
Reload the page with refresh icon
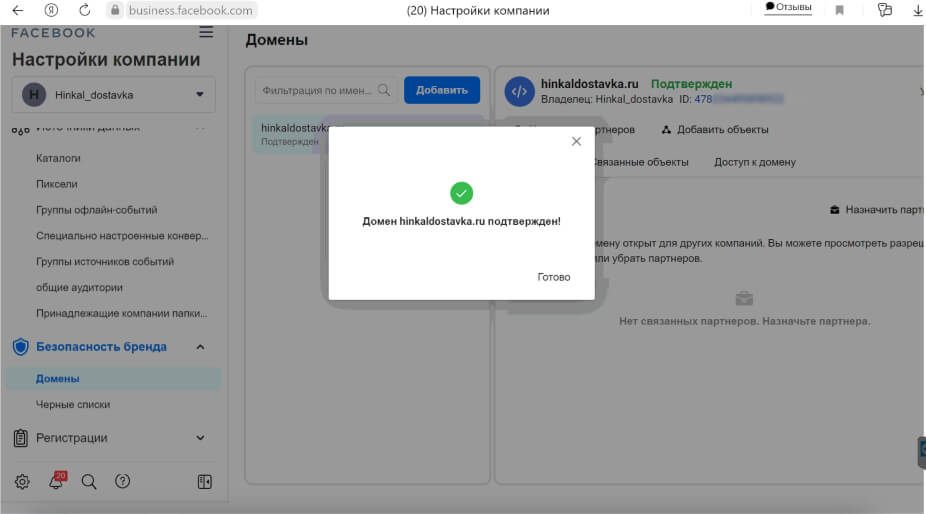pos(84,10)
